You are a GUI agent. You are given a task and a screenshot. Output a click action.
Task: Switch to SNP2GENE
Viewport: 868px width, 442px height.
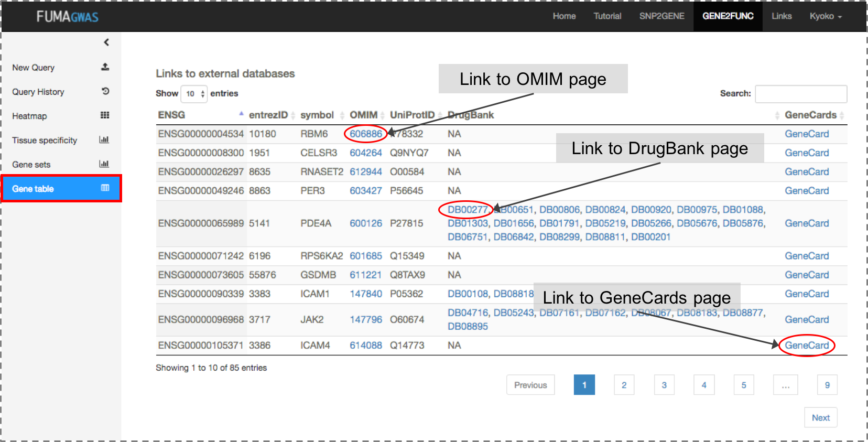click(x=661, y=16)
